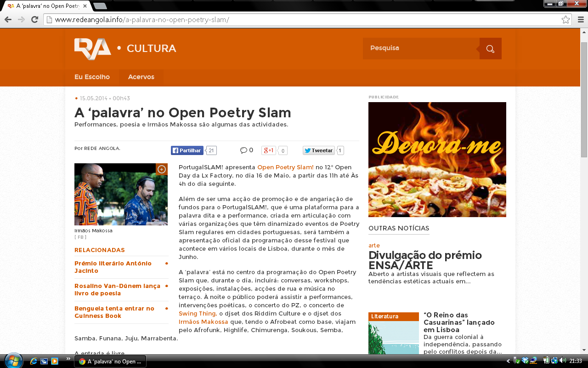
Task: Click the Rede Angola RA logo
Action: pos(92,48)
